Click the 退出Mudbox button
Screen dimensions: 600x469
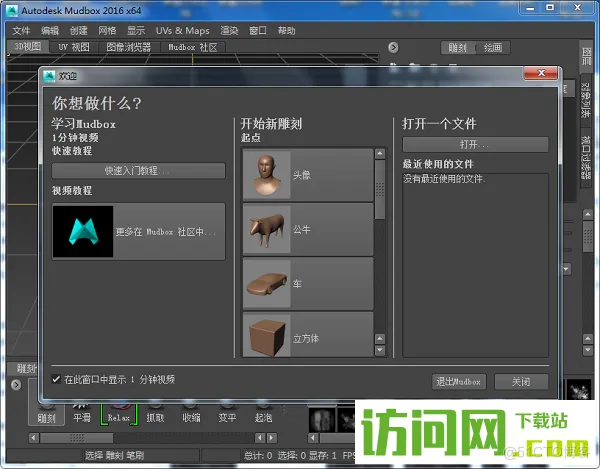click(x=459, y=381)
